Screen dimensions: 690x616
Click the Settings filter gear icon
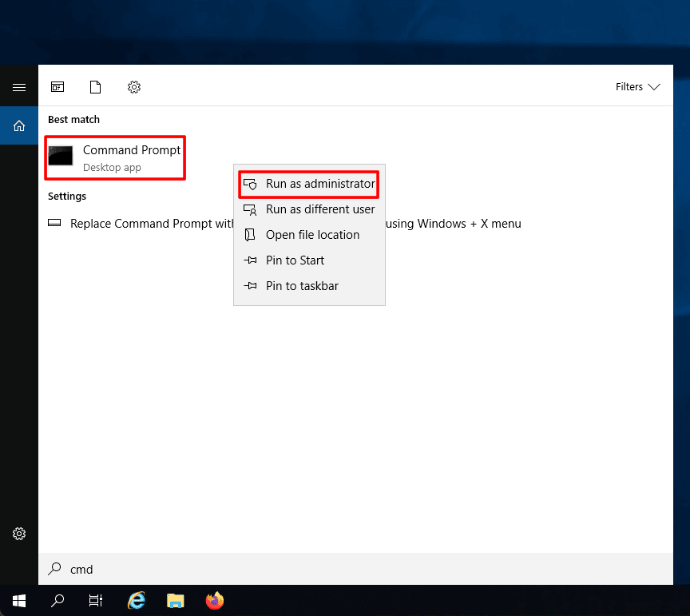coord(134,87)
